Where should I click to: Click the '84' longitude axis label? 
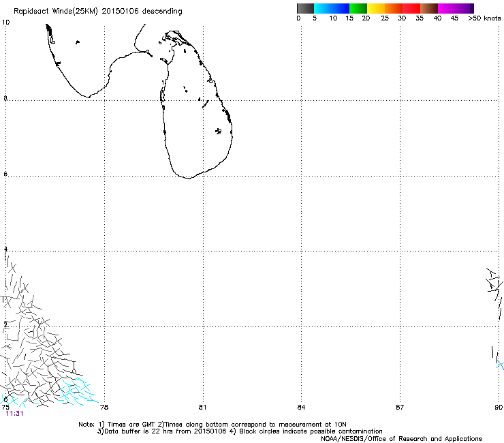(301, 408)
